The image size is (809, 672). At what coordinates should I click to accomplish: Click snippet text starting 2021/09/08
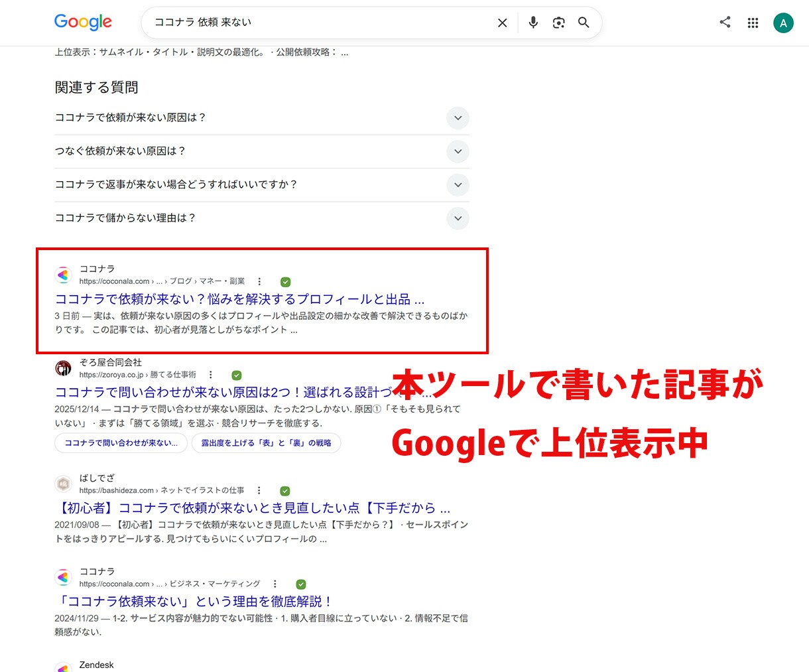pyautogui.click(x=261, y=531)
